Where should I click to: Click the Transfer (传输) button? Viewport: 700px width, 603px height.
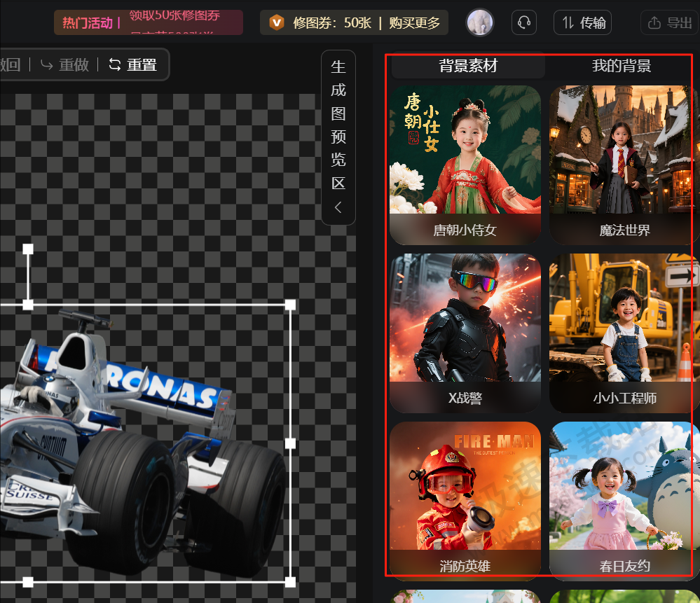(x=582, y=23)
